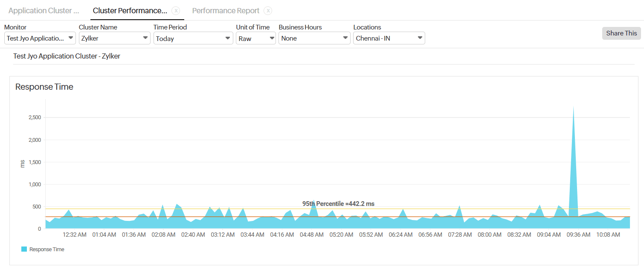644x270 pixels.
Task: Close the Performance Report tab
Action: click(x=268, y=11)
